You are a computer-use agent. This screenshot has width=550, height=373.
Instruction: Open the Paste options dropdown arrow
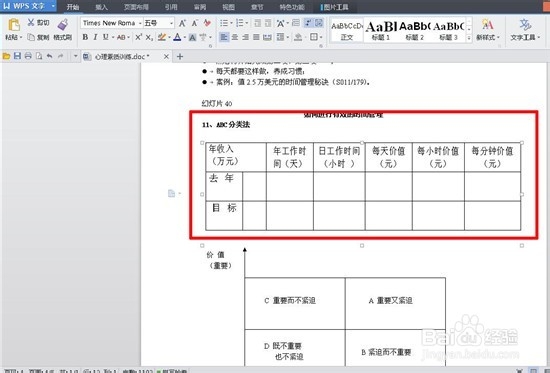(x=21, y=37)
